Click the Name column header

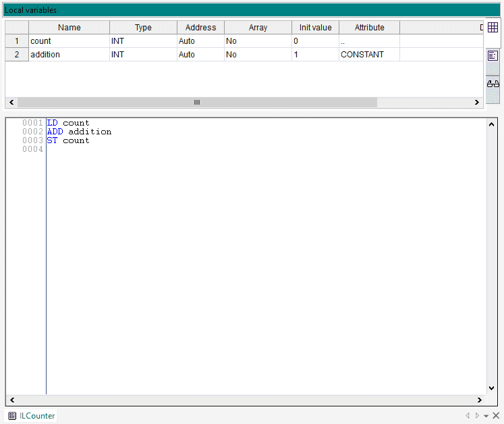[x=69, y=28]
